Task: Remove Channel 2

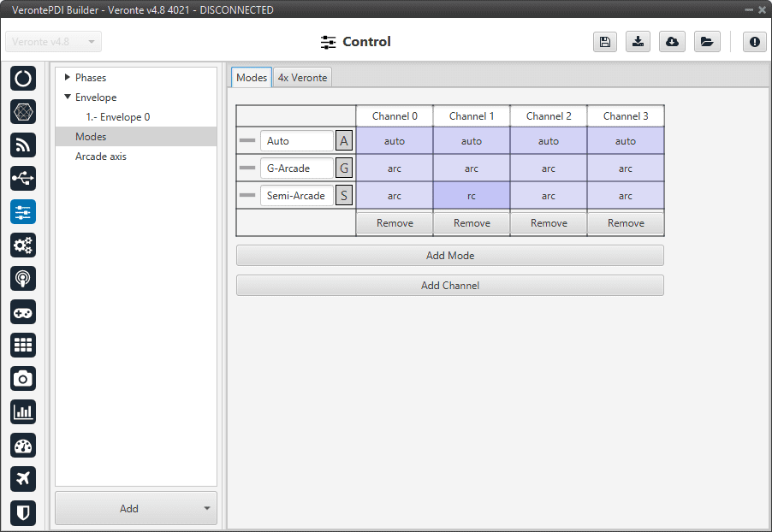Action: pyautogui.click(x=549, y=223)
